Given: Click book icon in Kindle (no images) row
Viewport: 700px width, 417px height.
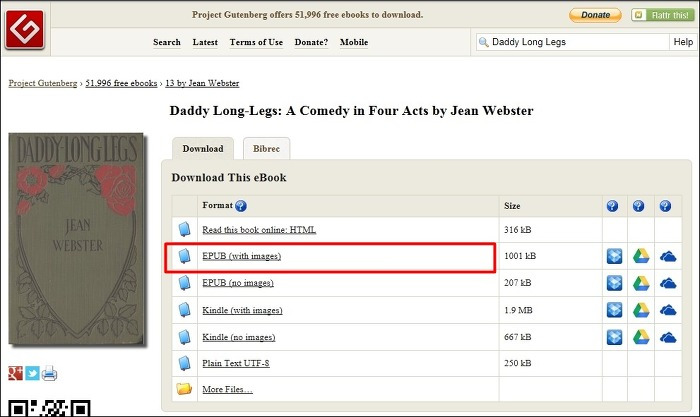Looking at the screenshot, I should pos(184,337).
